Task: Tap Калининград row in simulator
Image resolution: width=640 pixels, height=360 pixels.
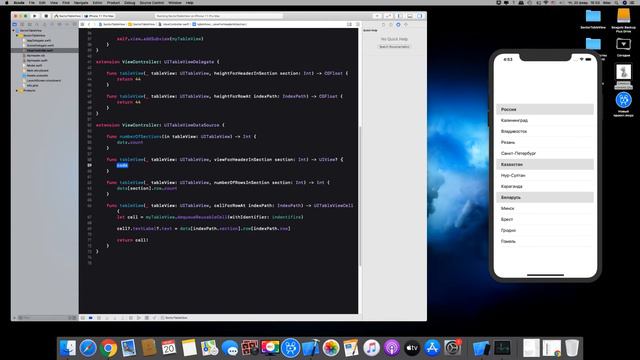Action: click(545, 120)
